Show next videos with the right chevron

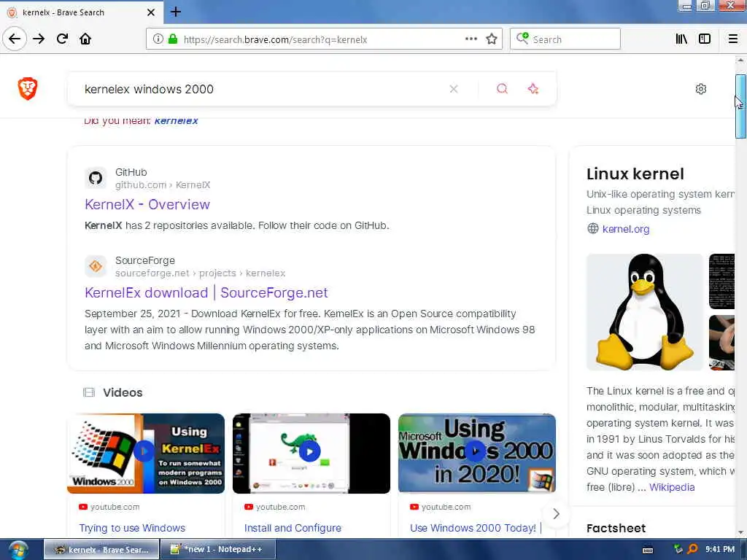pyautogui.click(x=556, y=514)
